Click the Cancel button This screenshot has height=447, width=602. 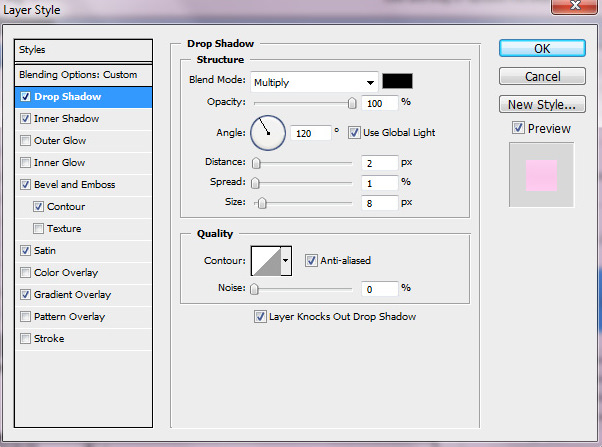click(x=541, y=76)
